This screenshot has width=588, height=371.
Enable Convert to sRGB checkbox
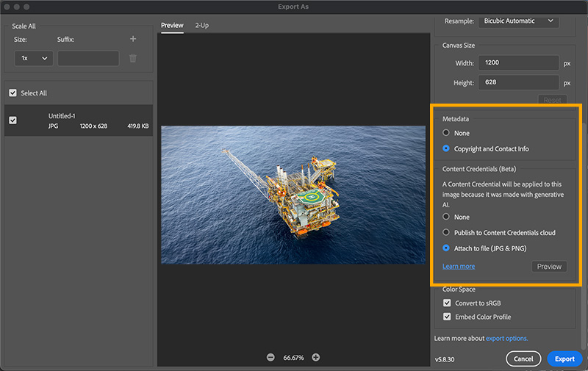pos(447,303)
